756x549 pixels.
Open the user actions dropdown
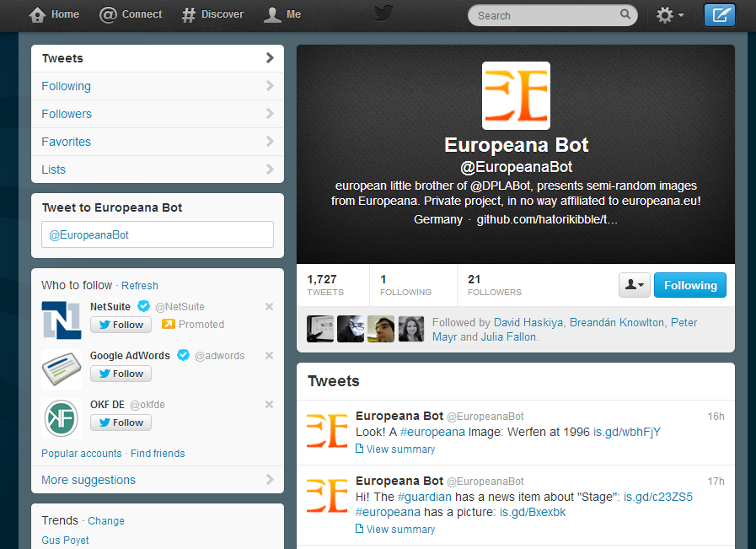click(x=633, y=285)
